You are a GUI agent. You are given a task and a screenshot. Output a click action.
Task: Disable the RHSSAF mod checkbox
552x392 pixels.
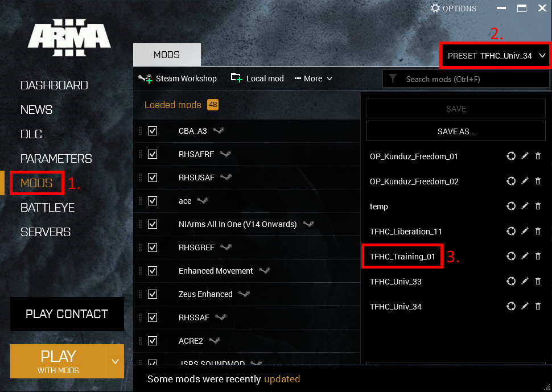(x=153, y=317)
